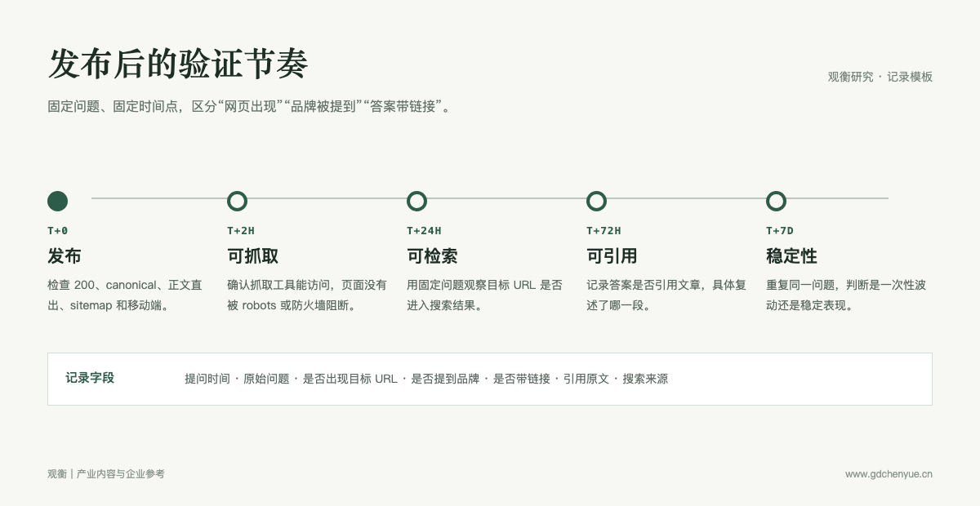Select the T+72H timeline circle marker
The width and height of the screenshot is (980, 506).
point(596,201)
